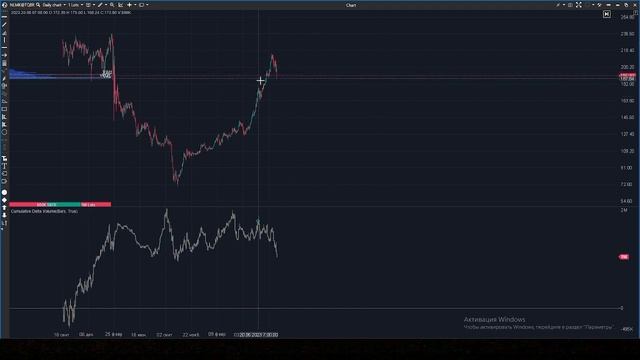The height and width of the screenshot is (360, 640).
Task: Click the red current price marker on axis
Action: point(627,76)
